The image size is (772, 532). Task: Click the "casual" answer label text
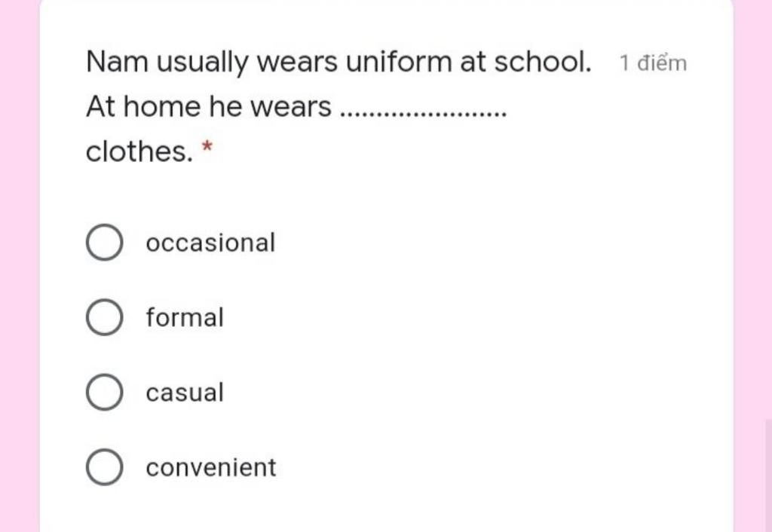pyautogui.click(x=185, y=393)
